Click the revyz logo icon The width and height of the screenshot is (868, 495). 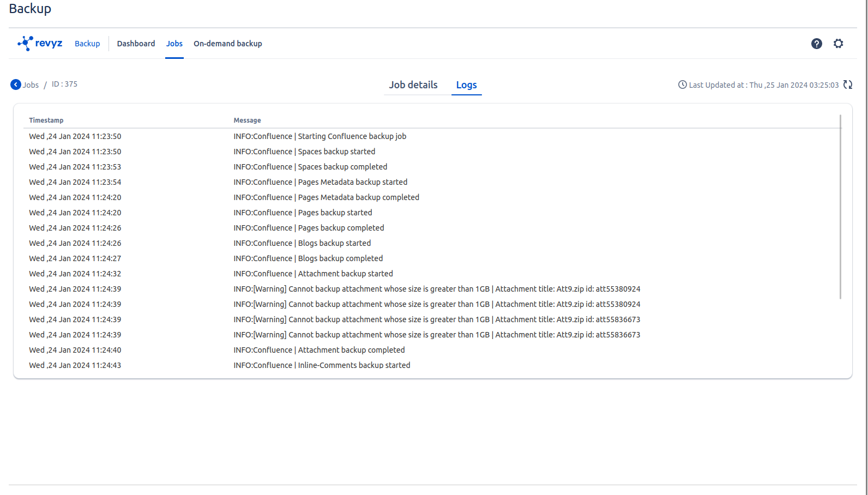tap(25, 43)
